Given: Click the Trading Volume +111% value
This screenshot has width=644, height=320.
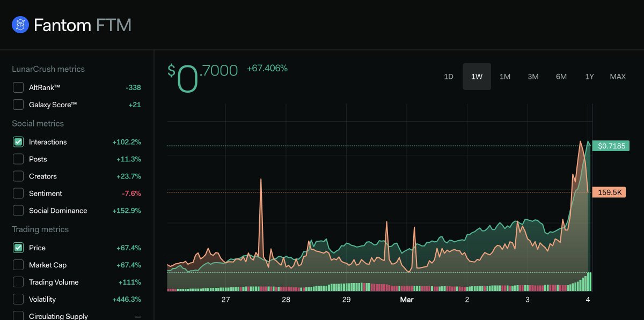Looking at the screenshot, I should [x=130, y=282].
